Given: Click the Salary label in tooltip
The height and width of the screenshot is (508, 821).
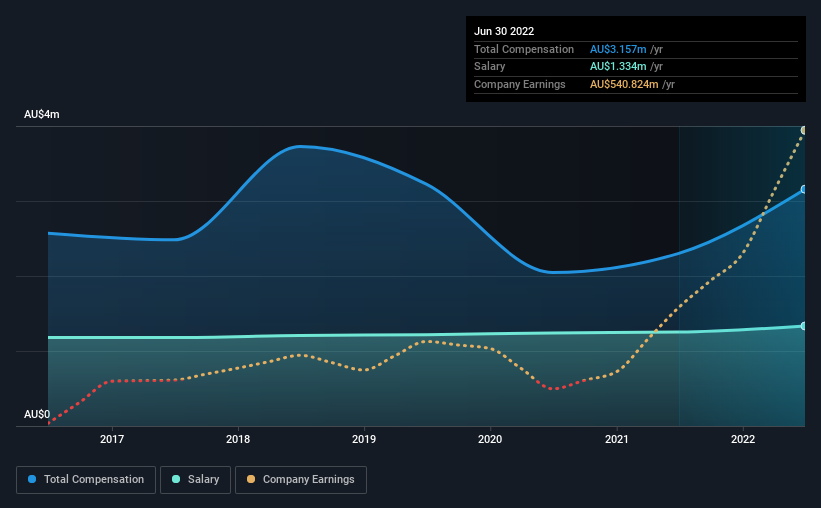Looking at the screenshot, I should coord(490,67).
